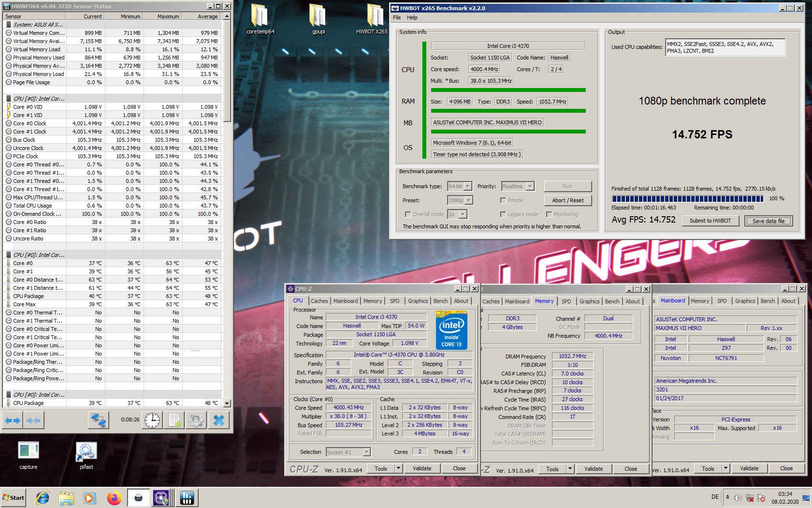Screen dimensions: 812x508
Task: Open Graphics tab in CPU-Z Mainboard window
Action: (x=745, y=301)
